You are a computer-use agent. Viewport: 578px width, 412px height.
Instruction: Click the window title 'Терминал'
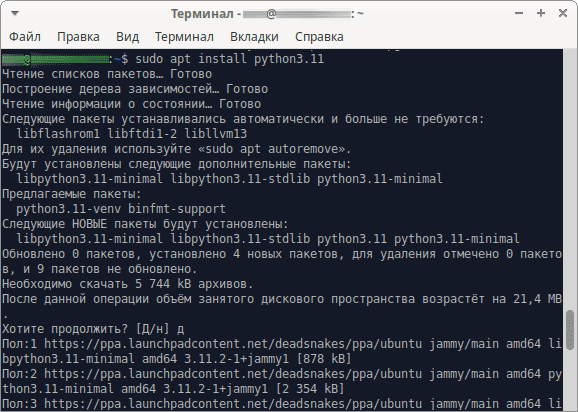[x=202, y=14]
